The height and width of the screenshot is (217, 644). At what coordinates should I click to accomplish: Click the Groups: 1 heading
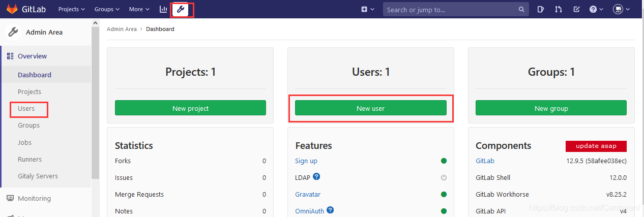pos(551,72)
